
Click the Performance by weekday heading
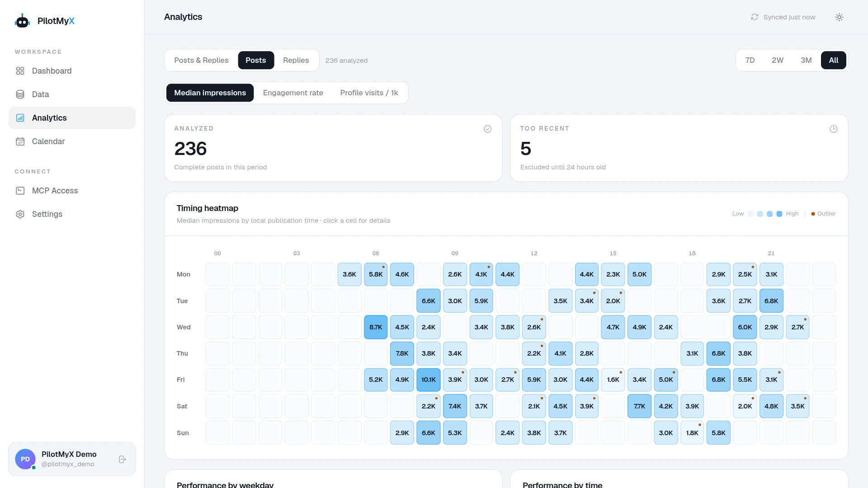coord(225,485)
